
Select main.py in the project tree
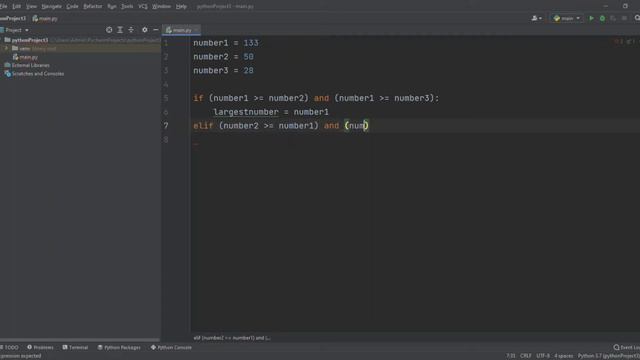tap(25, 57)
